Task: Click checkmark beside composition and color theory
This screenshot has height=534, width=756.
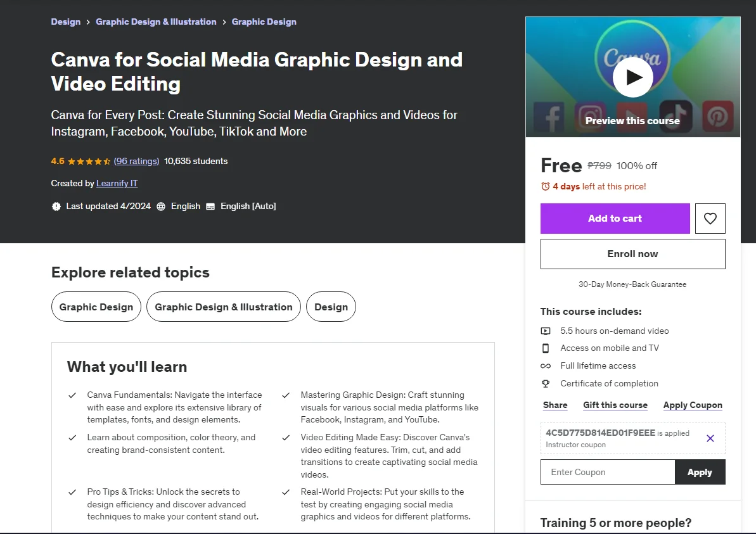Action: 72,438
